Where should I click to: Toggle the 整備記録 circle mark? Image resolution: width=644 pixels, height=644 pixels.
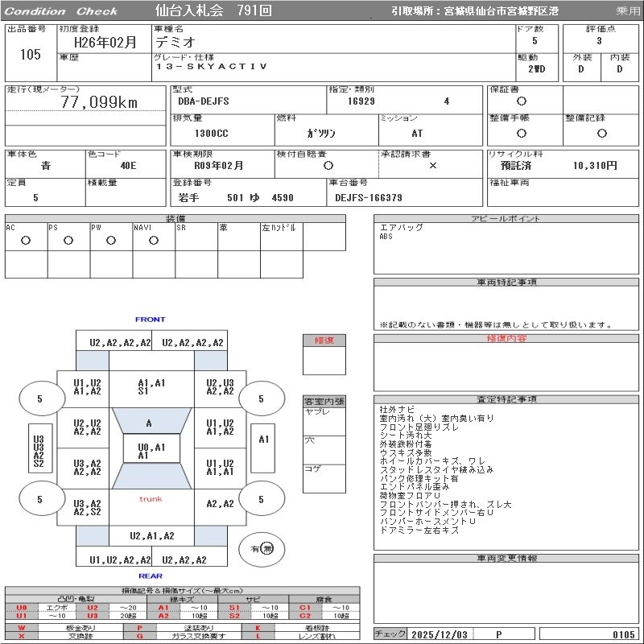(x=601, y=134)
